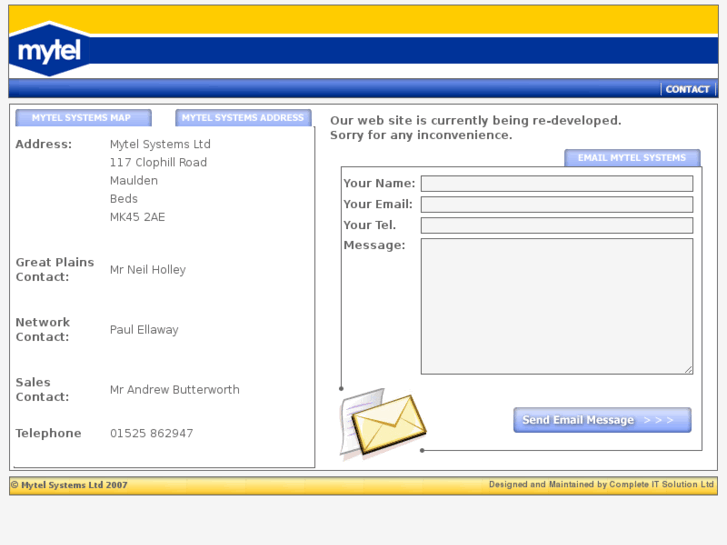
Task: Click the Message box resize handle
Action: pyautogui.click(x=689, y=370)
